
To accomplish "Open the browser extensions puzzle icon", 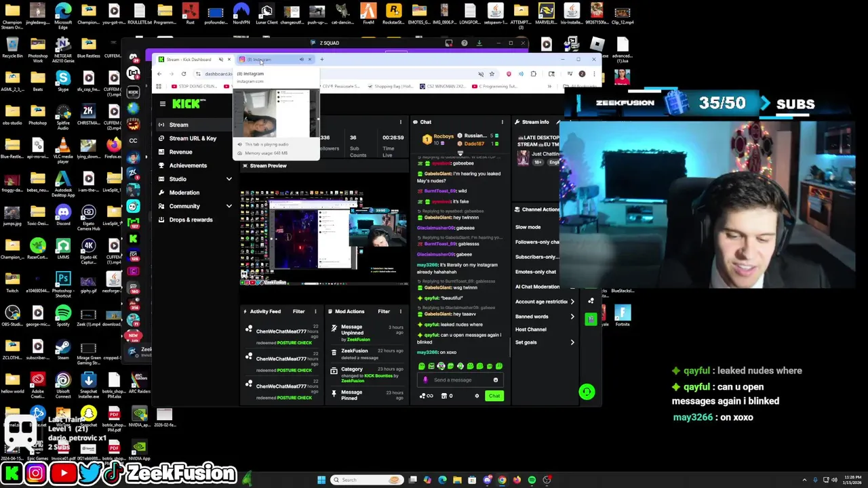I will [533, 74].
